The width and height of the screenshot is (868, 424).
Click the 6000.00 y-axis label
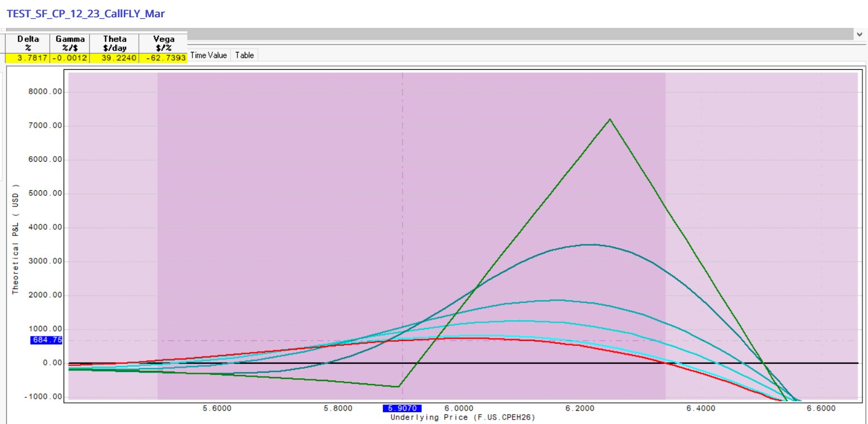(x=46, y=160)
